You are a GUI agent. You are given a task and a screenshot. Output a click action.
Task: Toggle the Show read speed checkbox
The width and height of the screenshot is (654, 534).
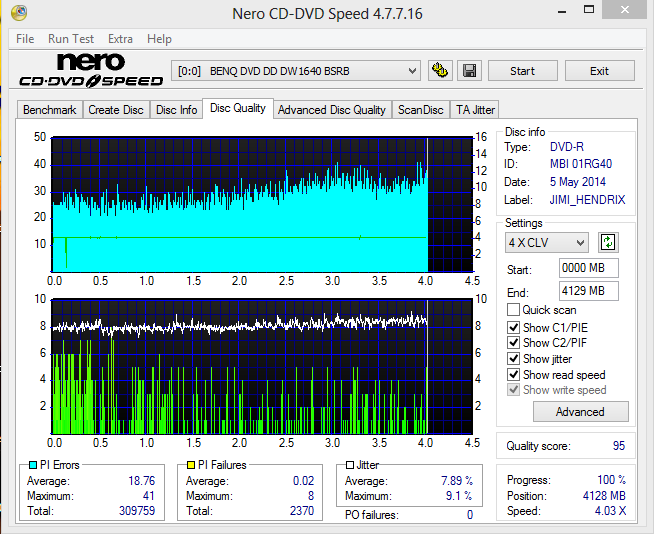513,375
